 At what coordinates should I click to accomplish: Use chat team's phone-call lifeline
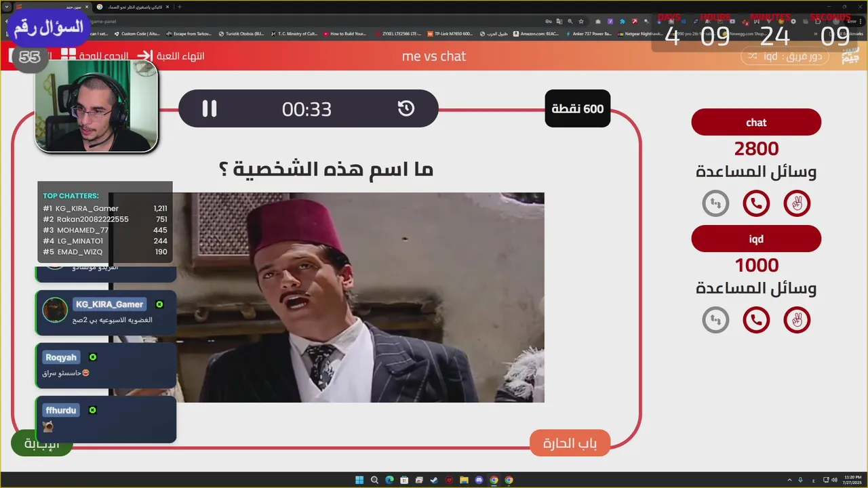pyautogui.click(x=756, y=203)
